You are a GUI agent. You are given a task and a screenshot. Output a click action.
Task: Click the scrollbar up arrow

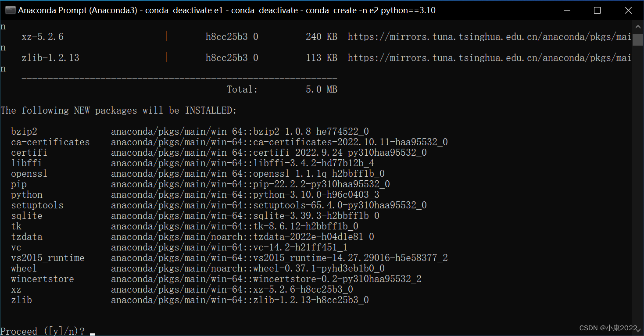pos(638,25)
